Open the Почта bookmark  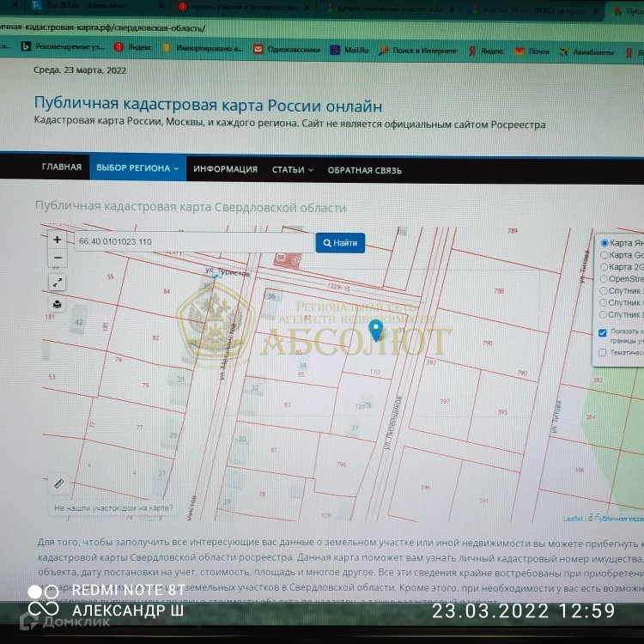coord(532,52)
